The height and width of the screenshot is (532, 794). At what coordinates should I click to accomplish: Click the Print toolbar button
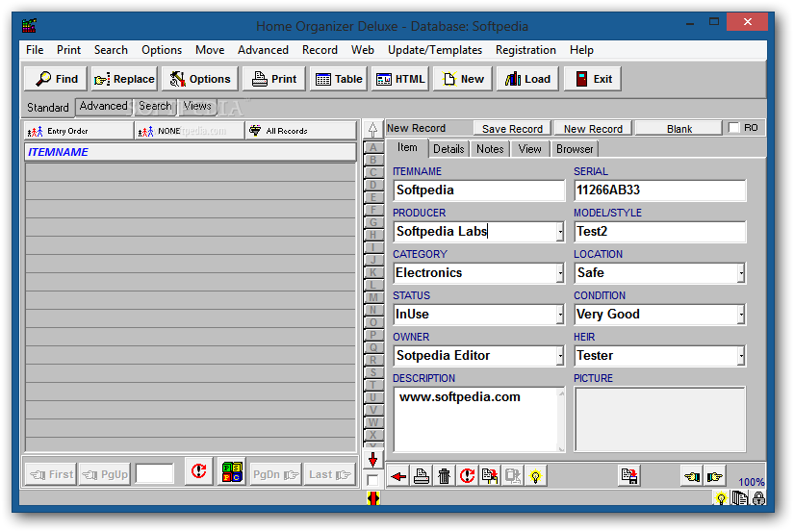(x=274, y=79)
